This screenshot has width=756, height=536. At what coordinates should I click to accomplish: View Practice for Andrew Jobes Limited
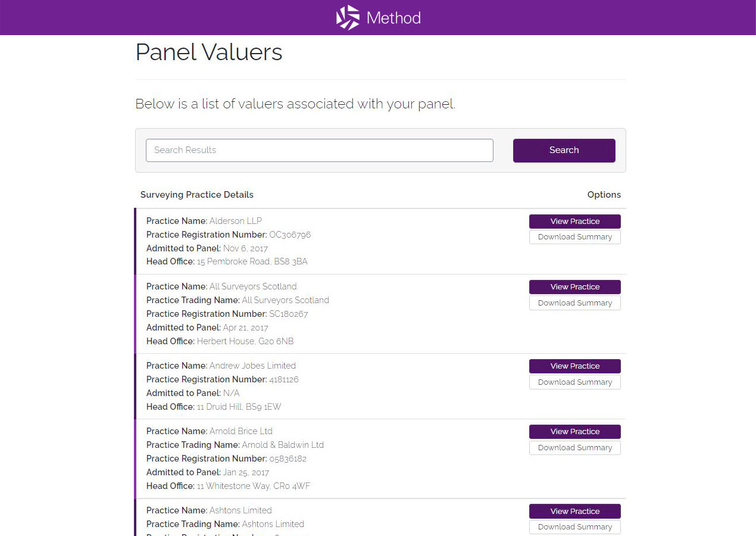[x=574, y=366]
